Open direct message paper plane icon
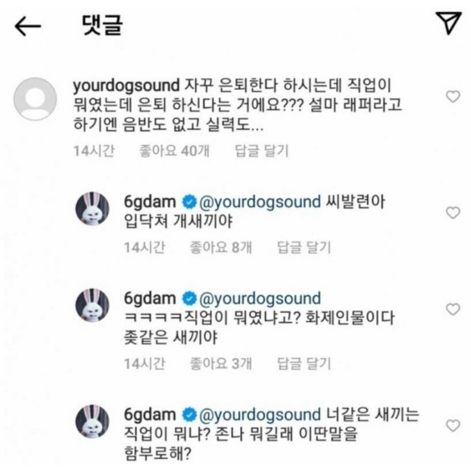471x476 pixels. tap(449, 23)
